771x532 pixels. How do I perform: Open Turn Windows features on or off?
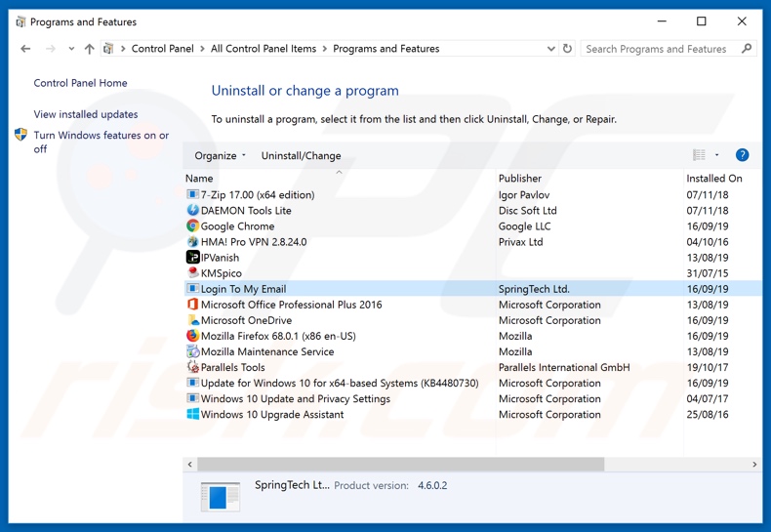coord(101,142)
